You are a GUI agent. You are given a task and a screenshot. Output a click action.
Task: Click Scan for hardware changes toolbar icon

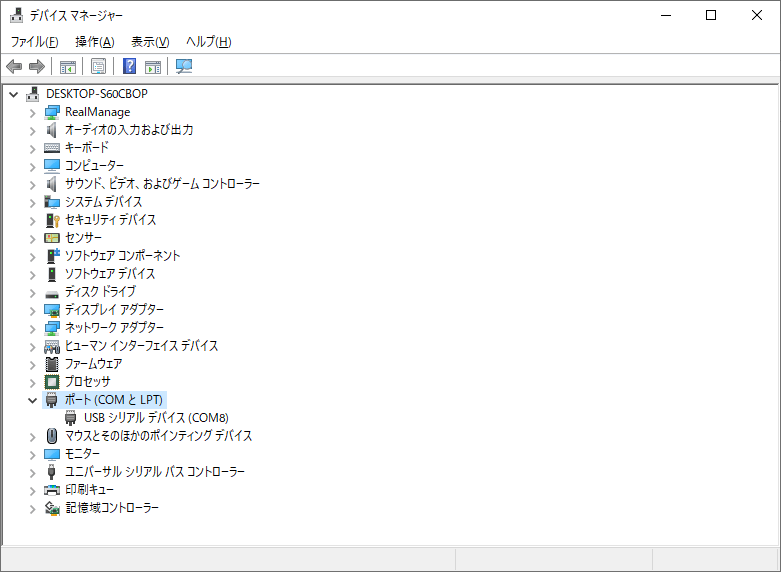coord(184,67)
